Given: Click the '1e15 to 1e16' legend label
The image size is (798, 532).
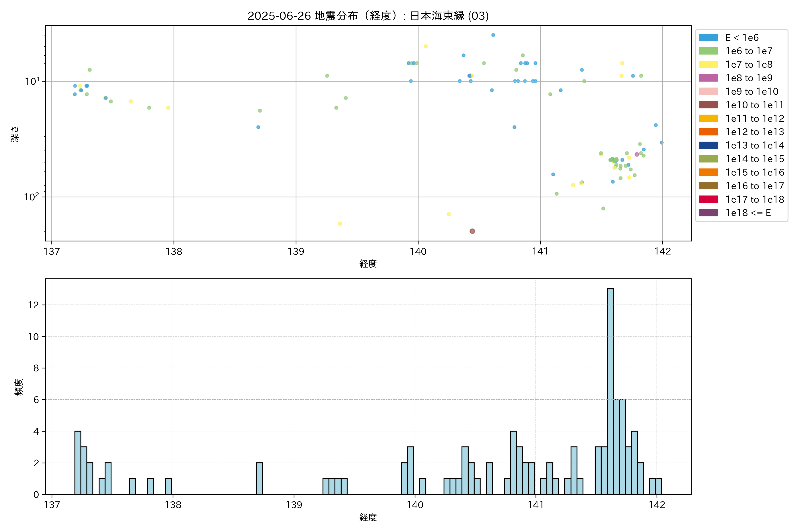Looking at the screenshot, I should pos(755,172).
